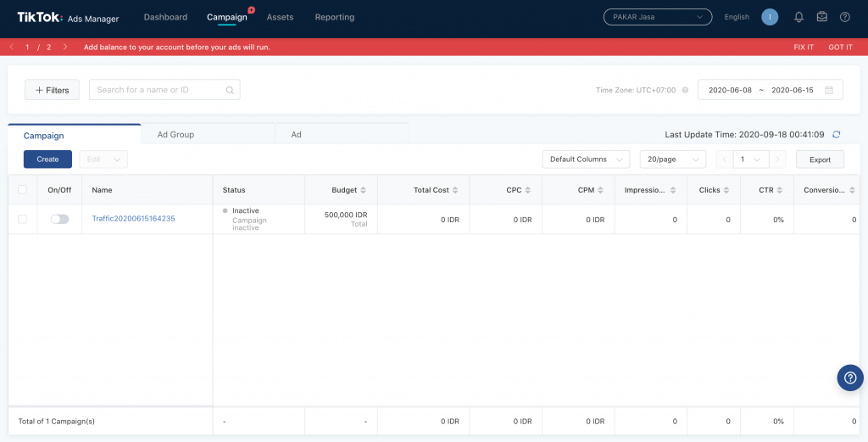Sort by Clicks column arrows

tap(726, 190)
